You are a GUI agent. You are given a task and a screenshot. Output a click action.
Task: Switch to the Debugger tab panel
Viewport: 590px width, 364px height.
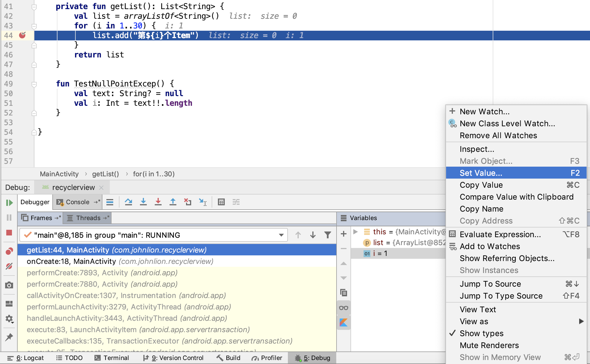[x=34, y=203]
